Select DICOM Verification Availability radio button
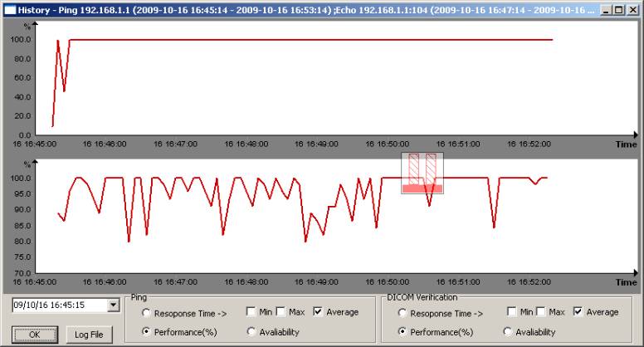The height and width of the screenshot is (347, 644). 507,331
